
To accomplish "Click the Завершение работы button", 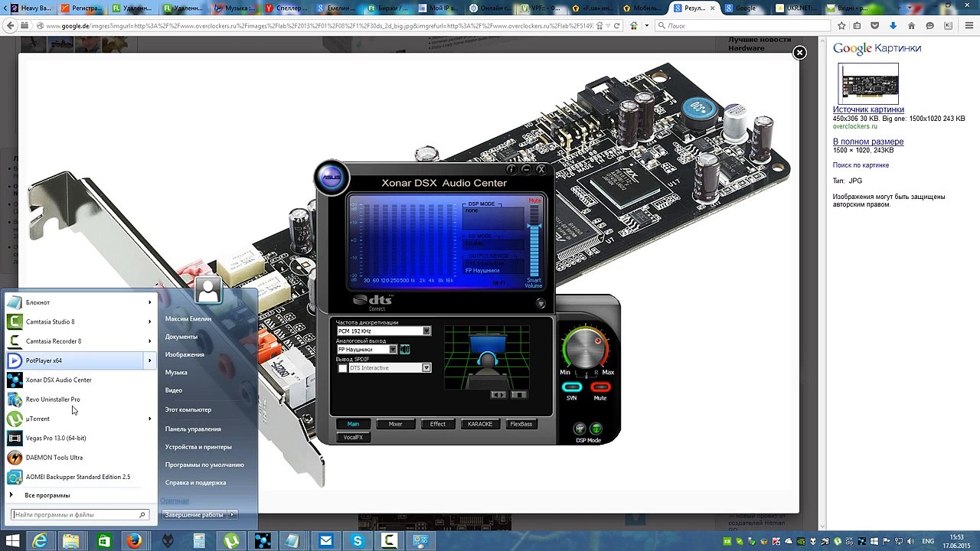I will point(194,515).
